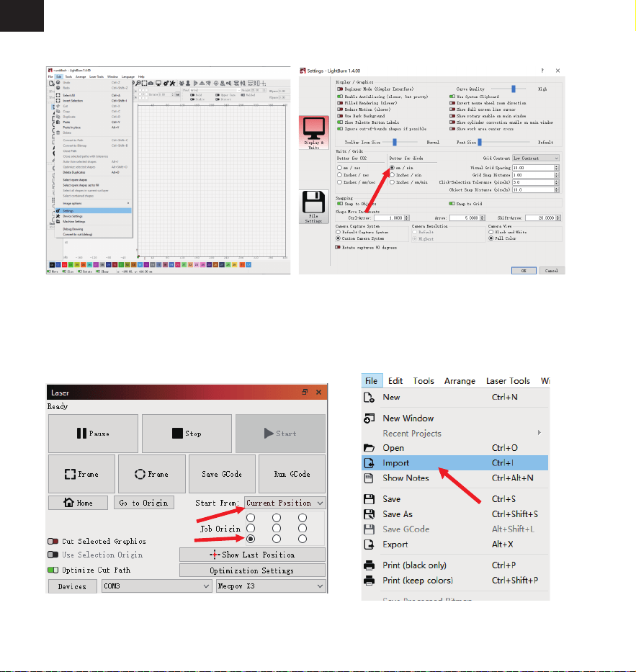The height and width of the screenshot is (672, 636).
Task: Click the help question mark in Settings dialog
Action: coord(542,71)
